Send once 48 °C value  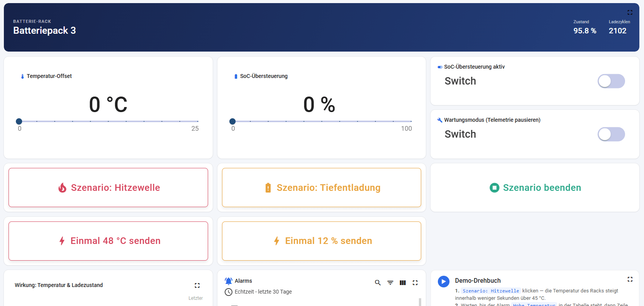pos(108,241)
